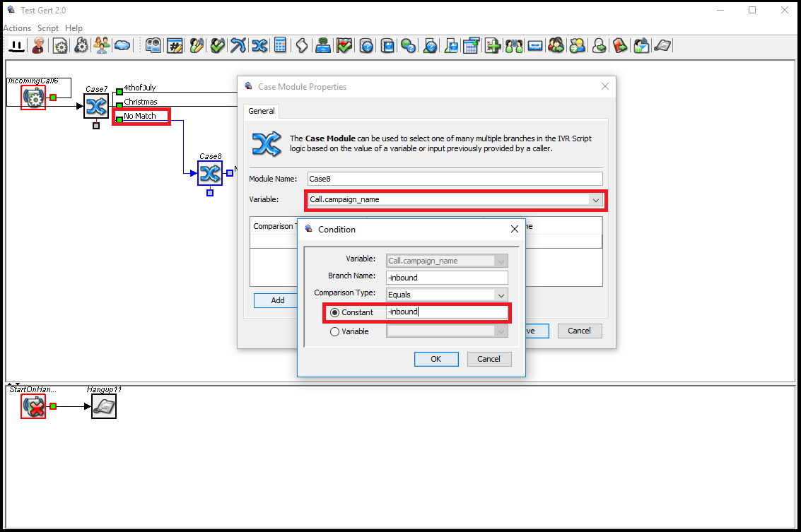Click the No Match branch label
Viewport: 801px width, 532px height.
click(x=139, y=116)
